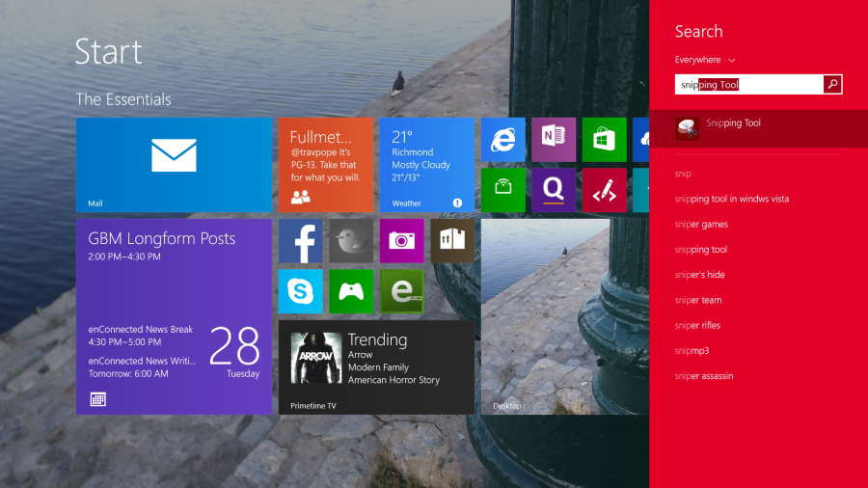Select 'snipping tool in windws vista' suggestion
868x488 pixels.
[x=732, y=199]
